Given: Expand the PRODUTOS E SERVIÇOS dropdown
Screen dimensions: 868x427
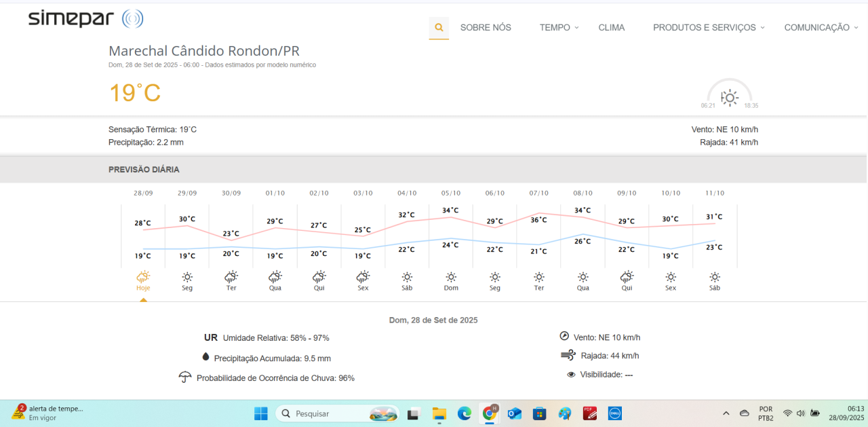Looking at the screenshot, I should click(708, 28).
